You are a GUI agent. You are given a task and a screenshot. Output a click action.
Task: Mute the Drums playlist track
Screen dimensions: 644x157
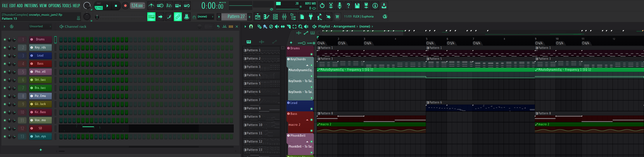[311, 54]
